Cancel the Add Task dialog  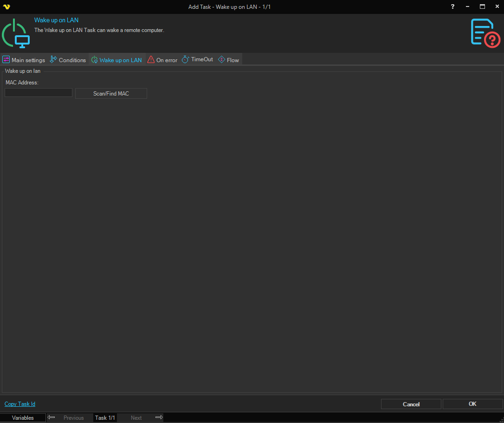411,404
